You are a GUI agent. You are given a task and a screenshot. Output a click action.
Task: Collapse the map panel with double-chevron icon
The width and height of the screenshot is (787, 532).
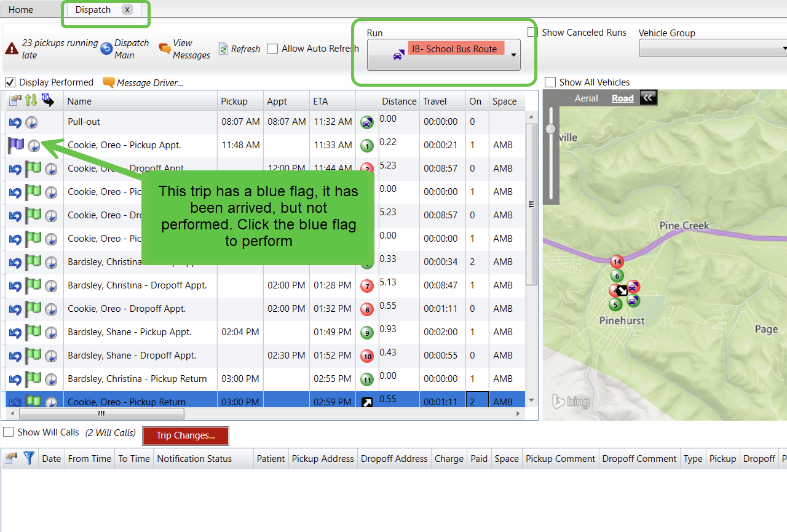[x=648, y=98]
